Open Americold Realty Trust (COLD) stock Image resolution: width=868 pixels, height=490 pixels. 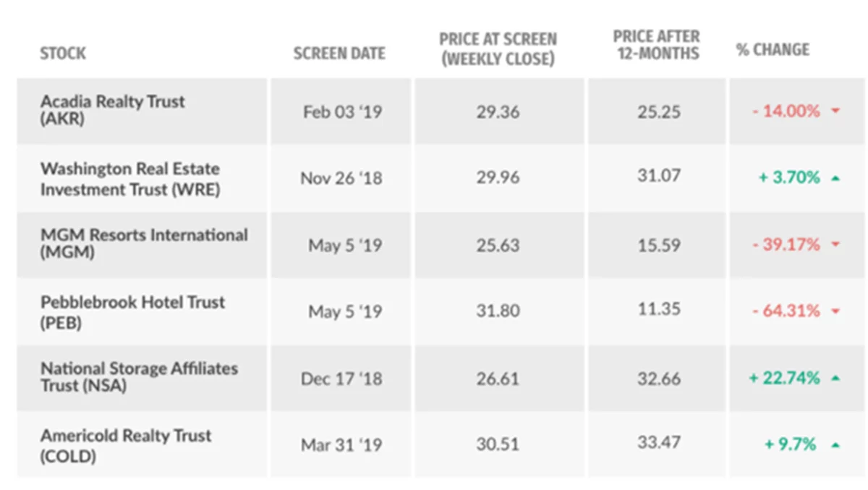[x=126, y=444]
